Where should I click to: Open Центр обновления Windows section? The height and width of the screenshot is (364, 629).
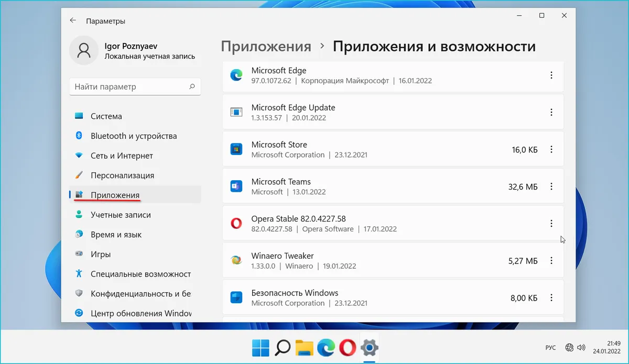point(135,313)
